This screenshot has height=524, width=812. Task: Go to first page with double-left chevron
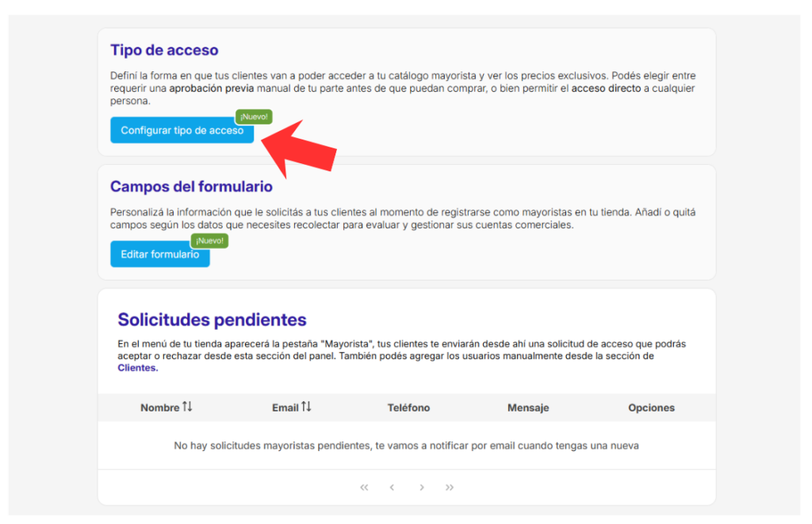pyautogui.click(x=364, y=488)
